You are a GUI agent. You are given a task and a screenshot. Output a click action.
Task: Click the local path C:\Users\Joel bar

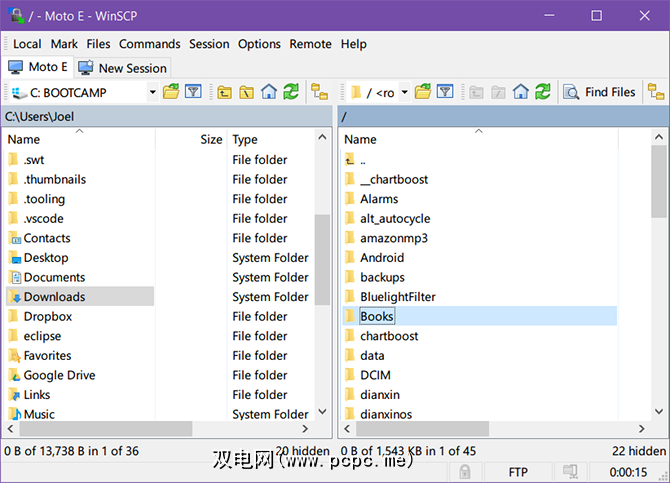(x=167, y=116)
